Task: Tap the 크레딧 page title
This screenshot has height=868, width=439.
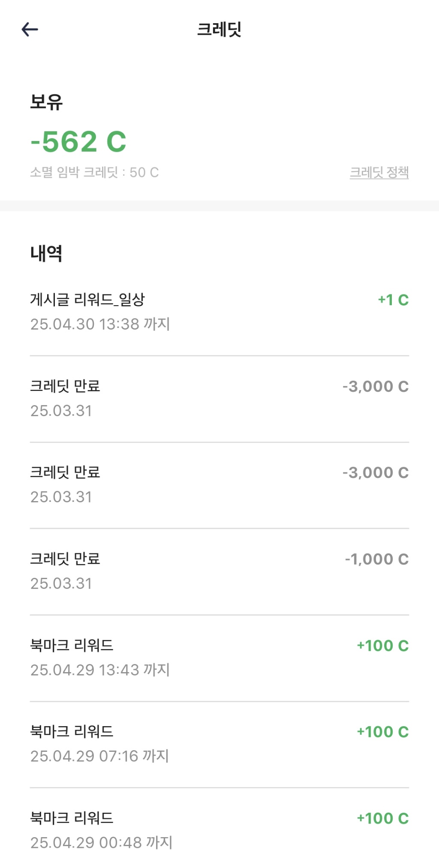Action: [x=219, y=29]
